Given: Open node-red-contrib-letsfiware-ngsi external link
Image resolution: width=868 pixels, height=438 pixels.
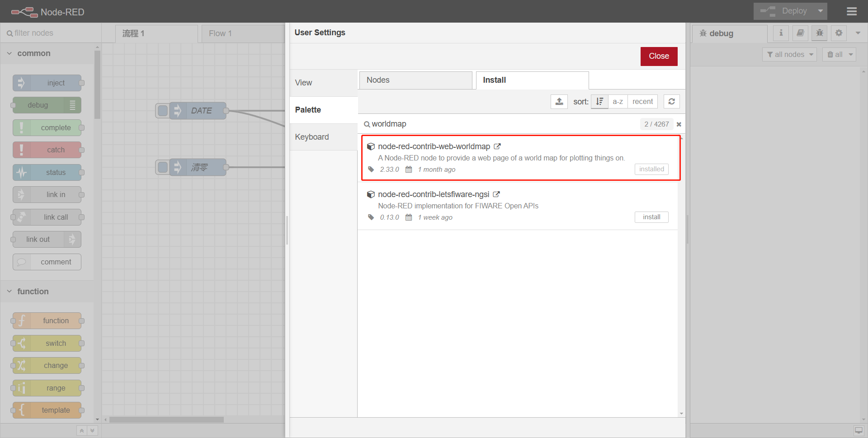Looking at the screenshot, I should click(x=496, y=194).
